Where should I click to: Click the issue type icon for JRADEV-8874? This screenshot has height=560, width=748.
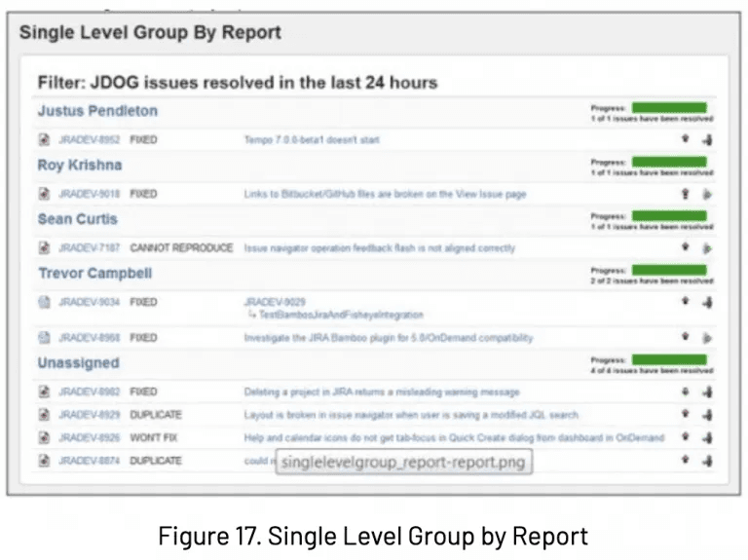pyautogui.click(x=44, y=461)
